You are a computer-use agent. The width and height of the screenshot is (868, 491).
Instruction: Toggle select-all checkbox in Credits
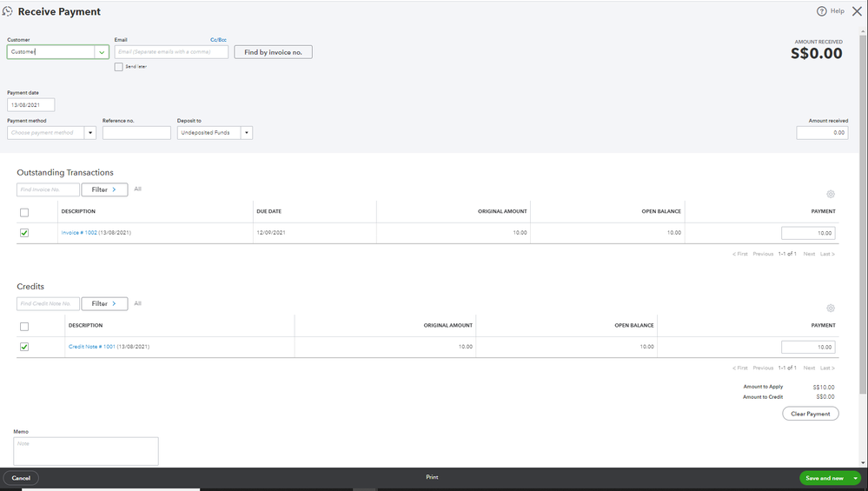tap(24, 327)
